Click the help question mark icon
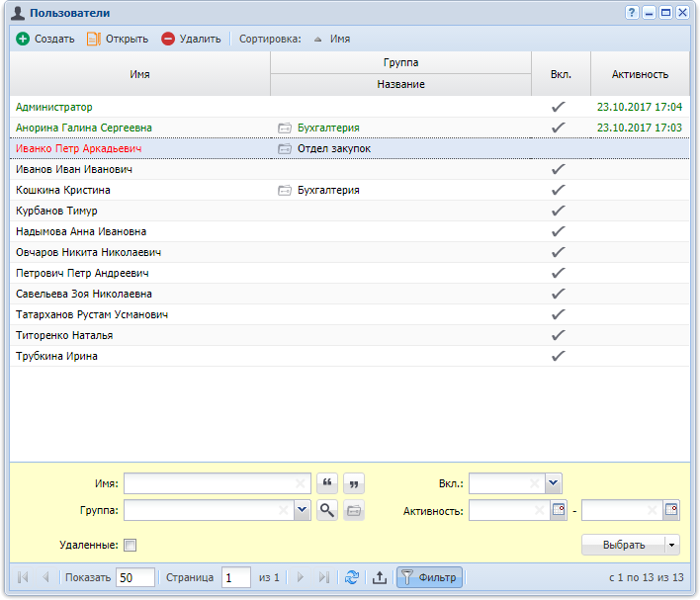The image size is (700, 600). tap(631, 13)
